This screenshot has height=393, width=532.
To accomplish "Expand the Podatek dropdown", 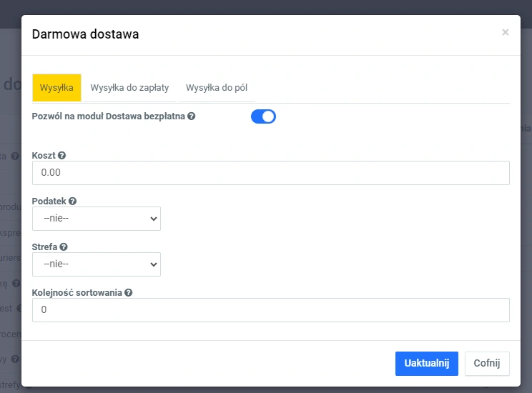I will 97,219.
